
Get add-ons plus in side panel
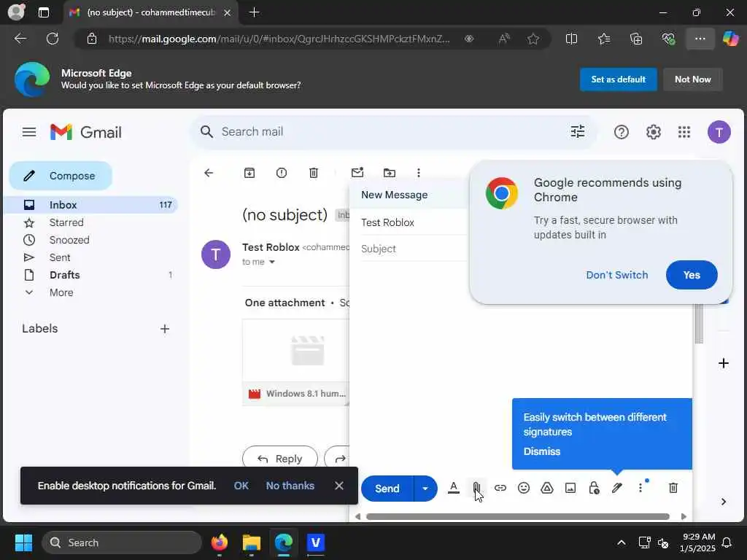click(724, 363)
